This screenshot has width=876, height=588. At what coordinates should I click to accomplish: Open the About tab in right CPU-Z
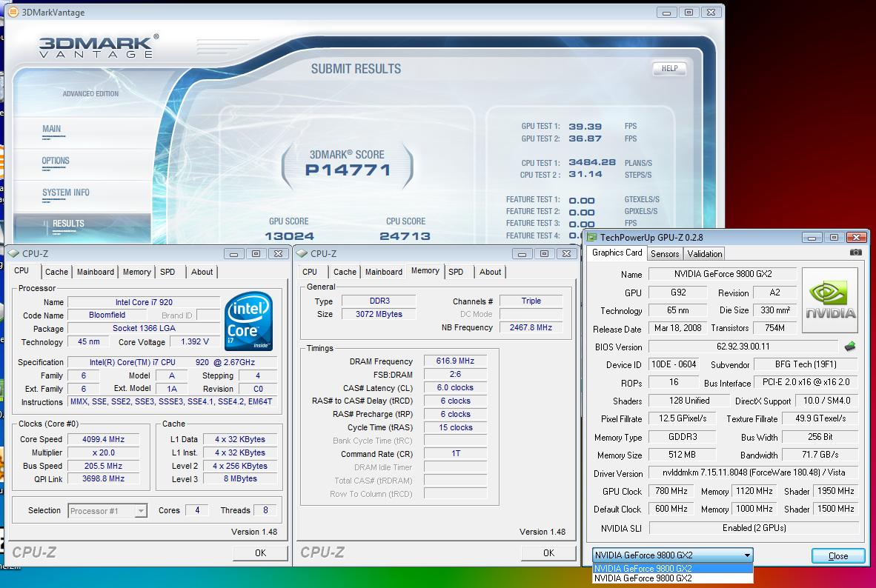[490, 272]
